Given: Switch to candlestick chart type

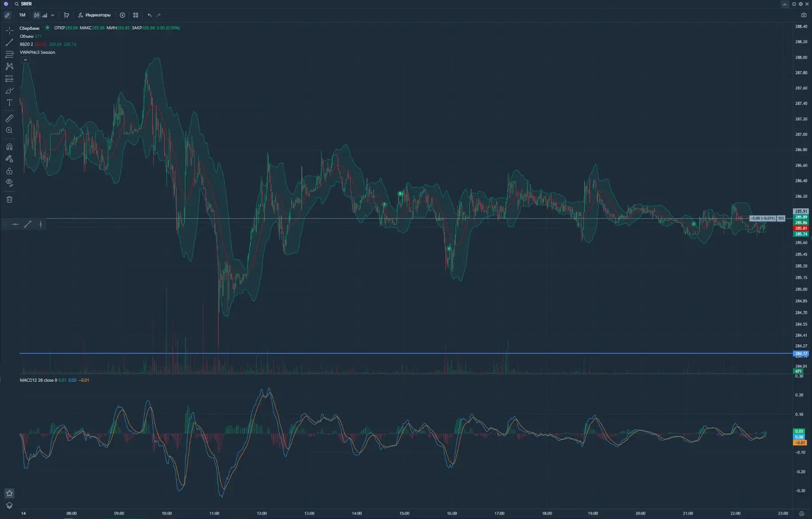Looking at the screenshot, I should tap(36, 15).
